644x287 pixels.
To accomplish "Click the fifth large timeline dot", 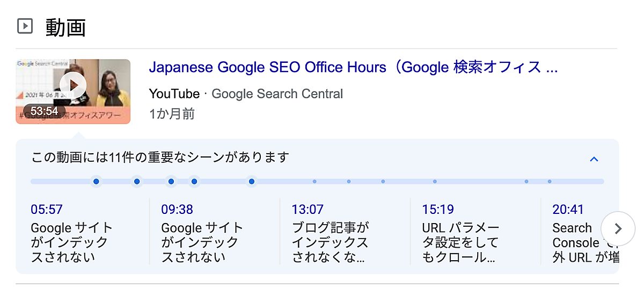I will 251,182.
